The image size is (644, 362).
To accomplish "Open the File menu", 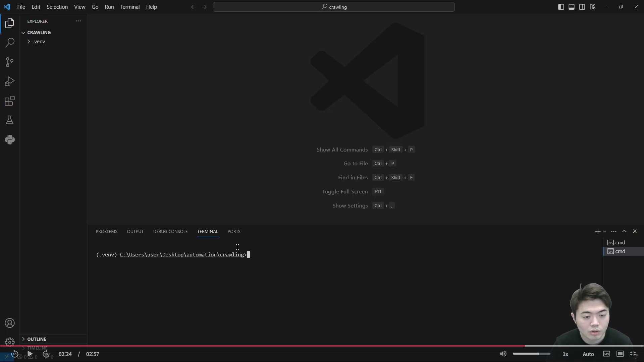I will pos(21,7).
